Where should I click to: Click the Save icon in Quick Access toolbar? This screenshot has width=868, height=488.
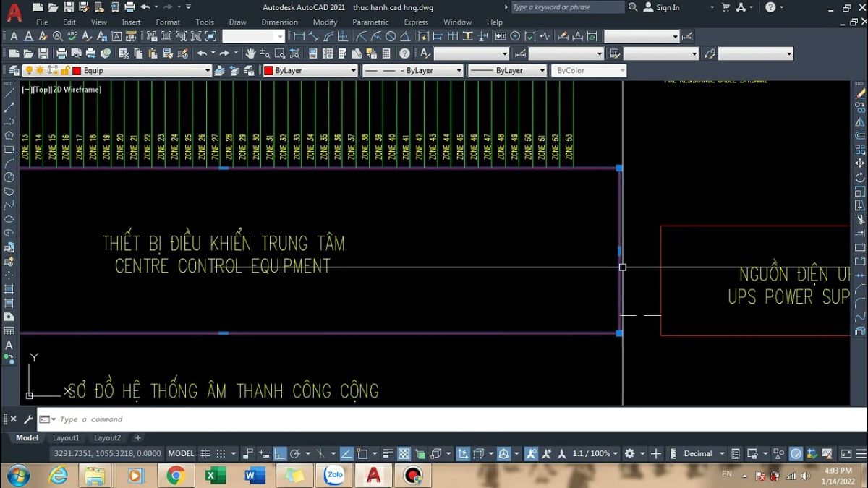click(69, 7)
